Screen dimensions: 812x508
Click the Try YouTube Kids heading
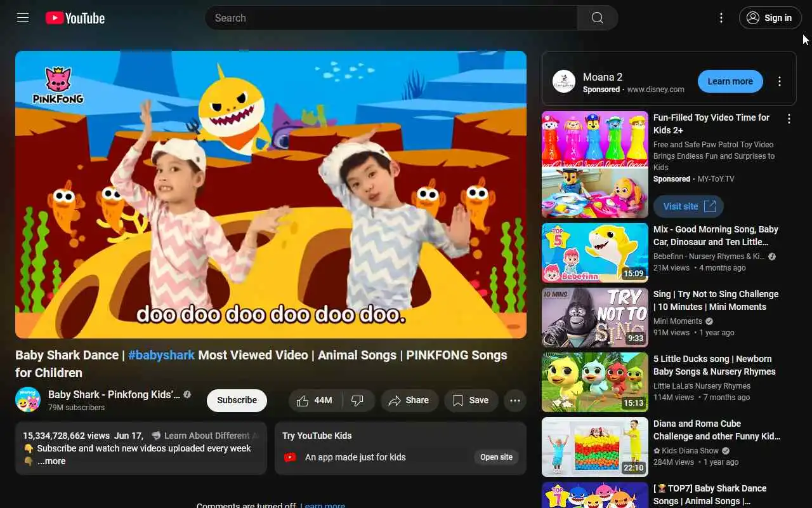tap(317, 436)
